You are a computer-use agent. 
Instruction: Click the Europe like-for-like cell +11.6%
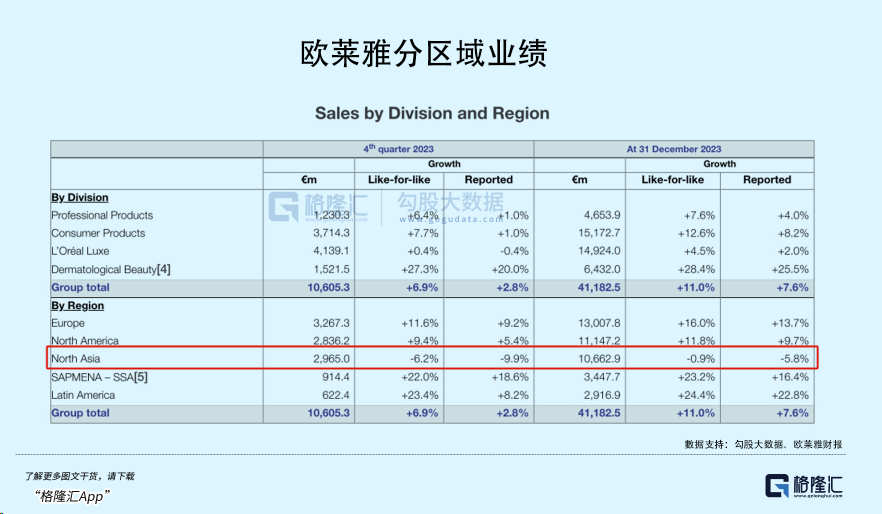[x=420, y=323]
